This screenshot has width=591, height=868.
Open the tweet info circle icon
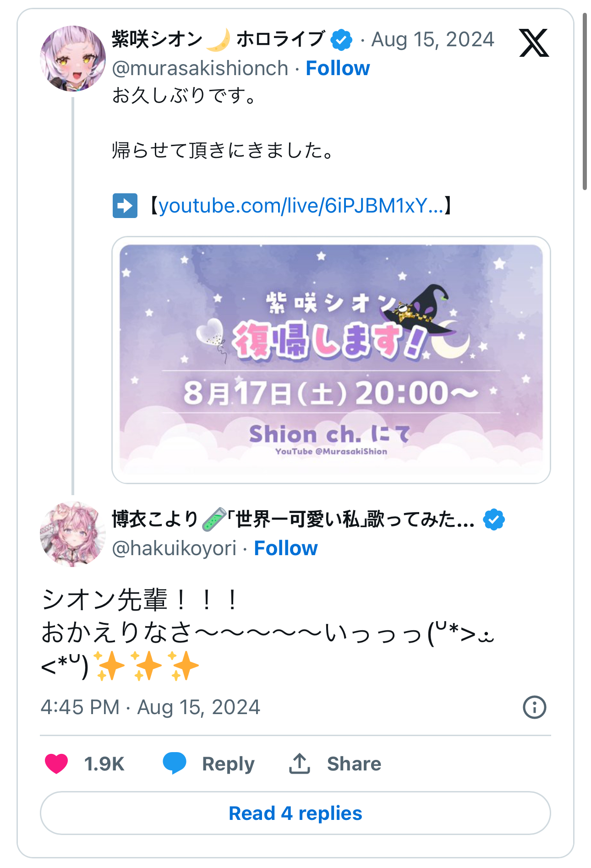pos(534,707)
